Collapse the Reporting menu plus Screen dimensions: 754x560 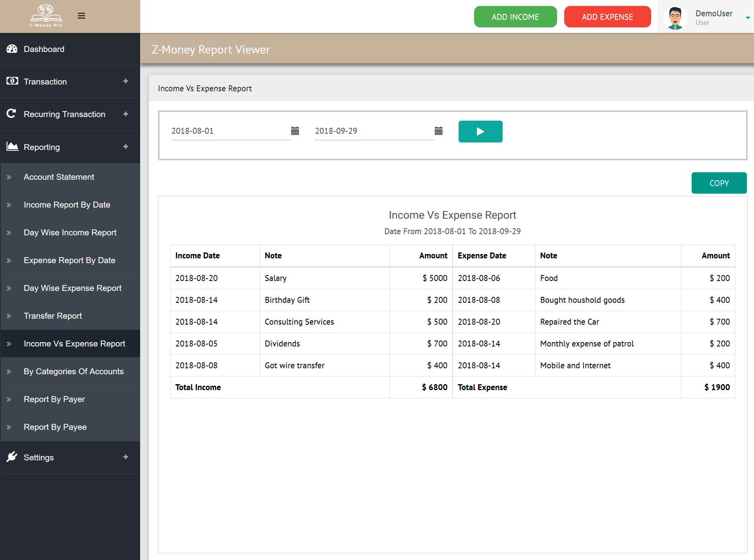[x=126, y=146]
